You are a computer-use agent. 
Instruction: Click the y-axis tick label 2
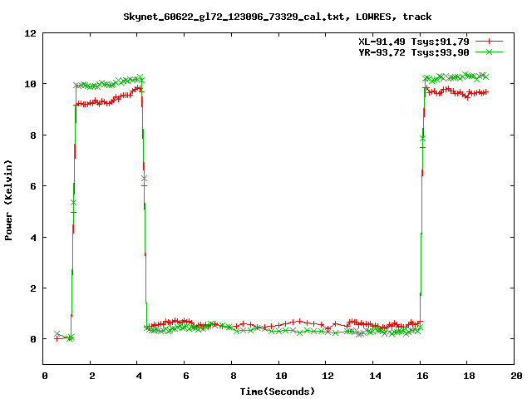tap(33, 288)
